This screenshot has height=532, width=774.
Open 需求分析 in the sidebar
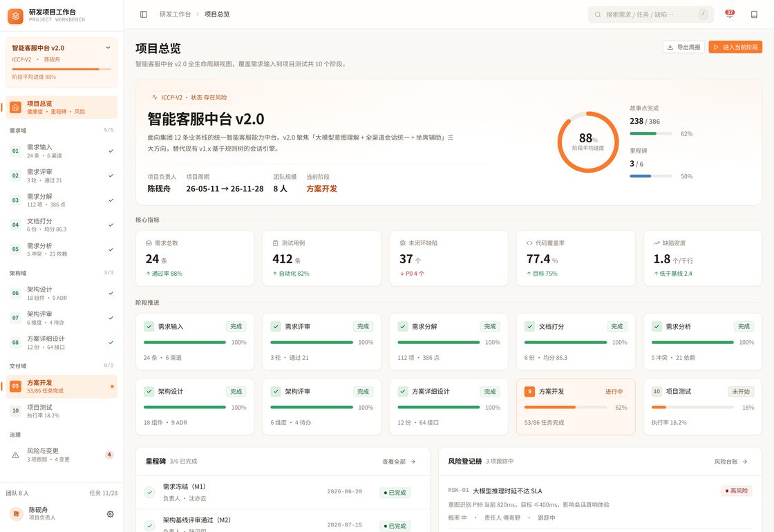pyautogui.click(x=62, y=249)
